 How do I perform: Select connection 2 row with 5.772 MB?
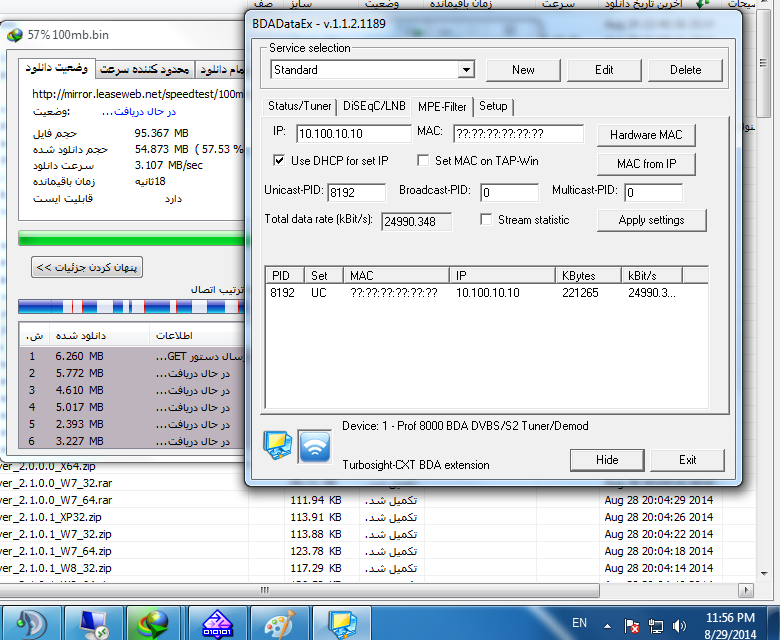[x=132, y=373]
